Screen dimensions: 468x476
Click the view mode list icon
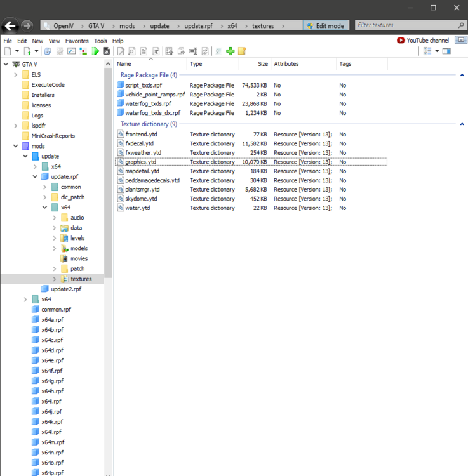[x=427, y=51]
